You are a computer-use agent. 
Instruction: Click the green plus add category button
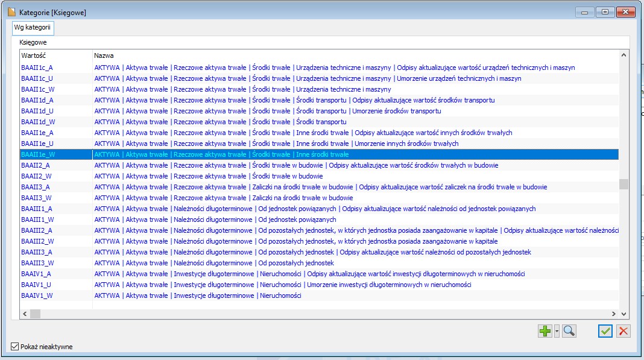tap(545, 331)
